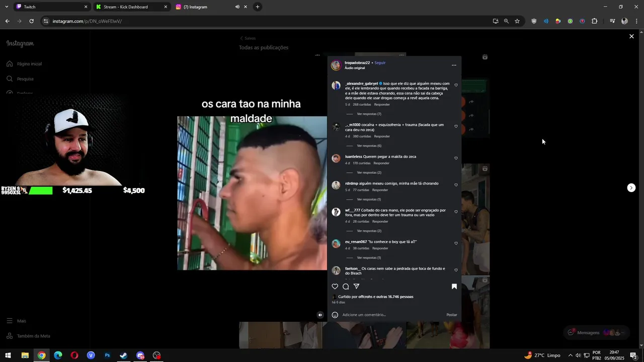Screen dimensions: 644x362
Task: Click the Seguir link next to tropadobraz22
Action: coord(380,63)
